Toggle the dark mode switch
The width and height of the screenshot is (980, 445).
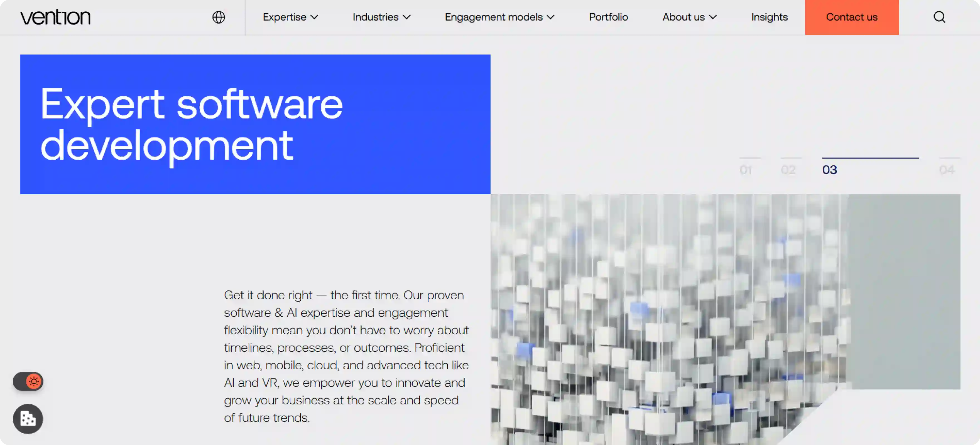[28, 381]
